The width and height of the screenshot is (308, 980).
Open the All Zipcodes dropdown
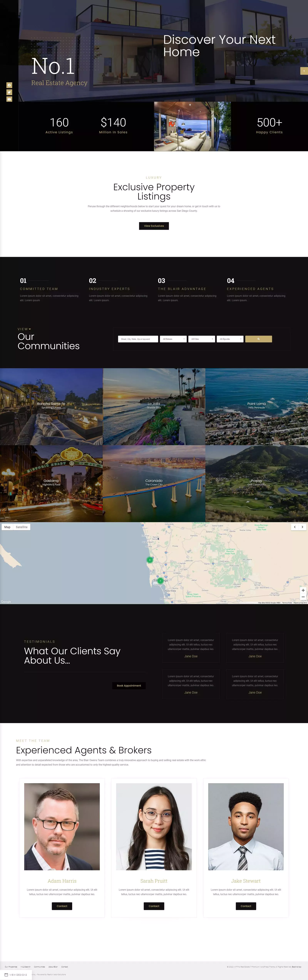230,339
